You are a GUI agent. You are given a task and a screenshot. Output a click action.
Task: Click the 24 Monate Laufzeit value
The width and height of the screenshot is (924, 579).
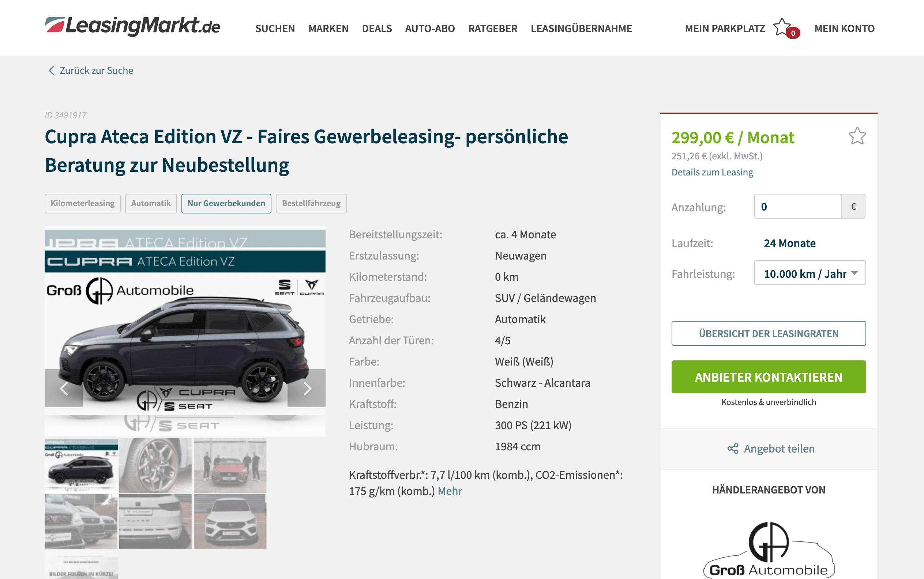coord(789,243)
